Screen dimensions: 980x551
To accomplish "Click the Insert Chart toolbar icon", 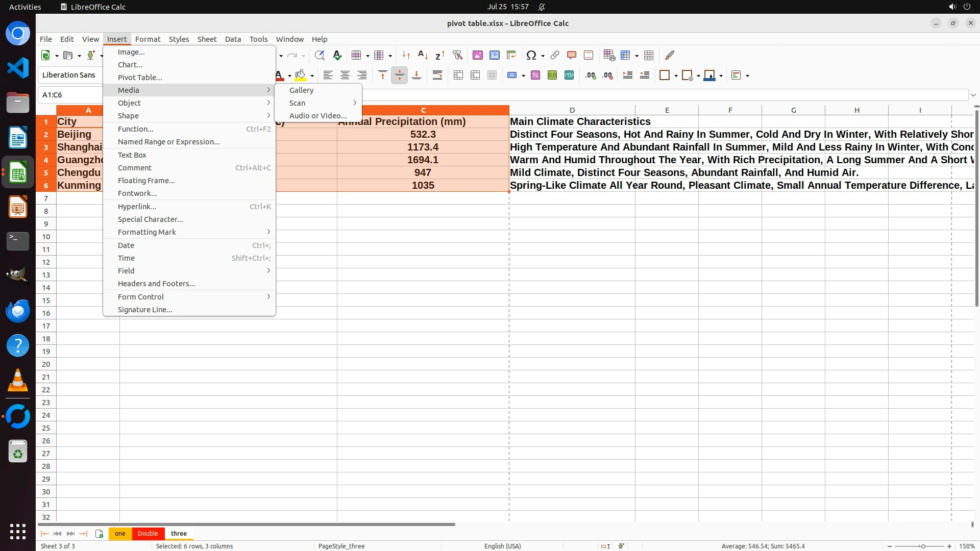I will [495, 55].
